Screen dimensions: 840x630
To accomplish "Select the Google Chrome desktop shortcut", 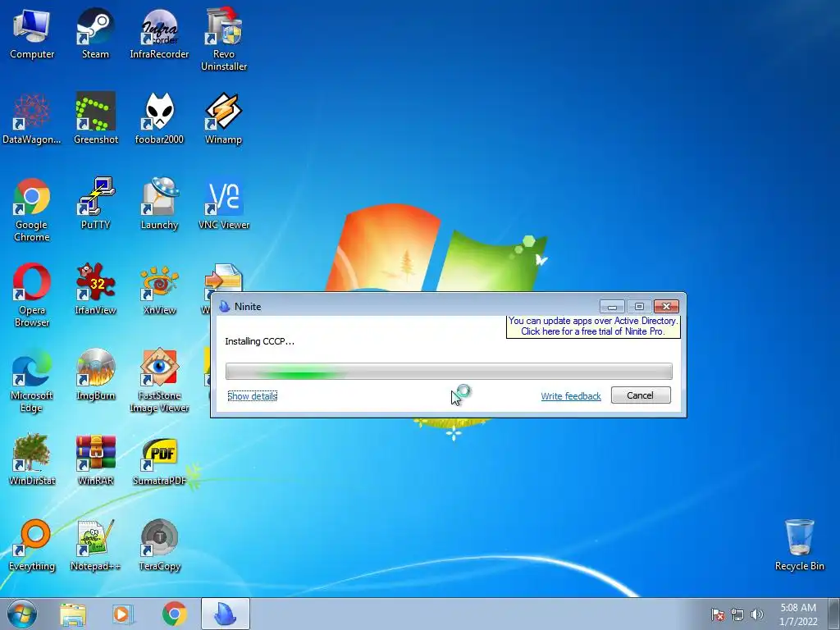I will (x=32, y=210).
